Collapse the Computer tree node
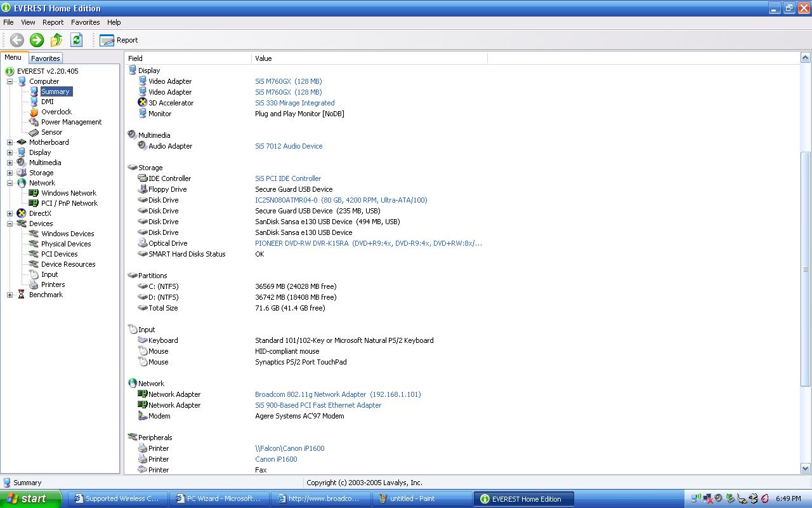Viewport: 812px width, 508px height. tap(10, 81)
